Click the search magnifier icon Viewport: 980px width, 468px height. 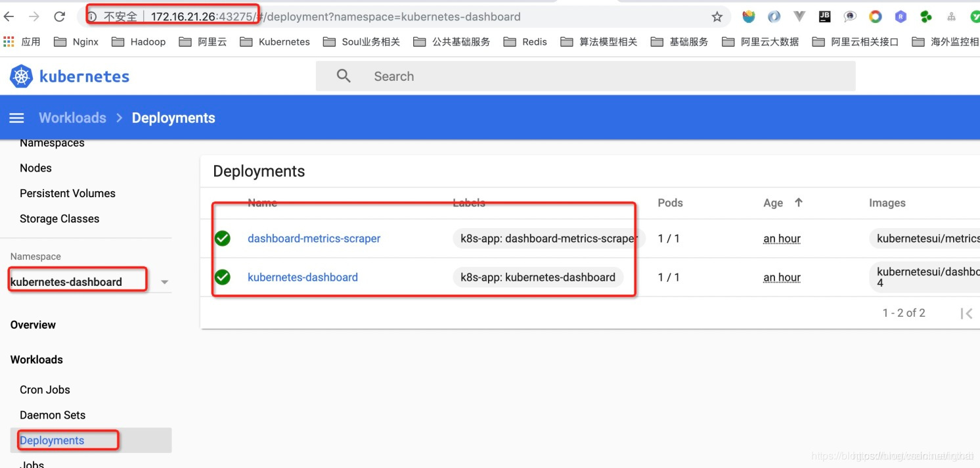coord(344,76)
